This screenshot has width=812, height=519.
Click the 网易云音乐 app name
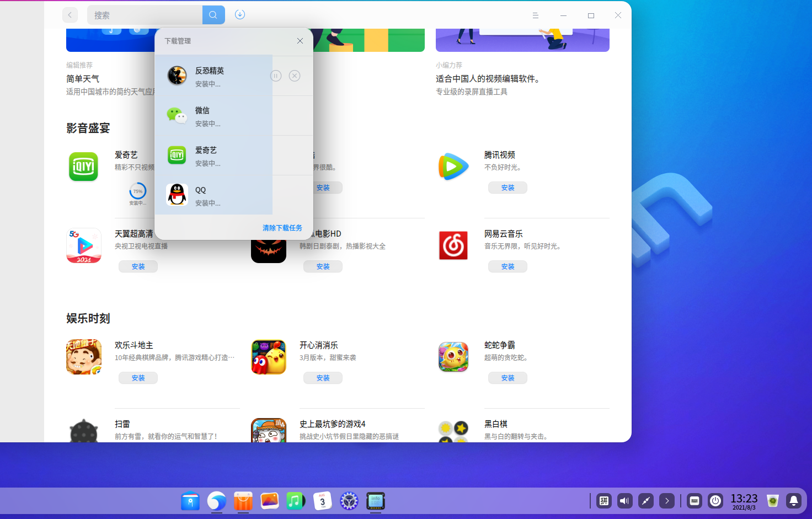tap(504, 234)
